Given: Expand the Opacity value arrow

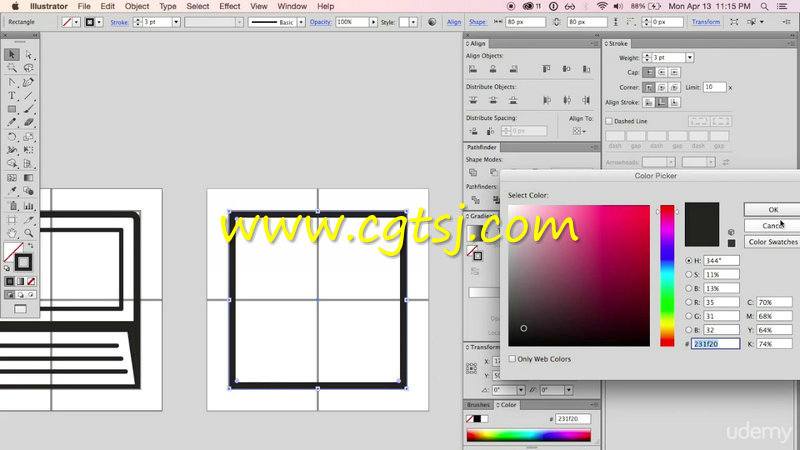Looking at the screenshot, I should coord(373,22).
